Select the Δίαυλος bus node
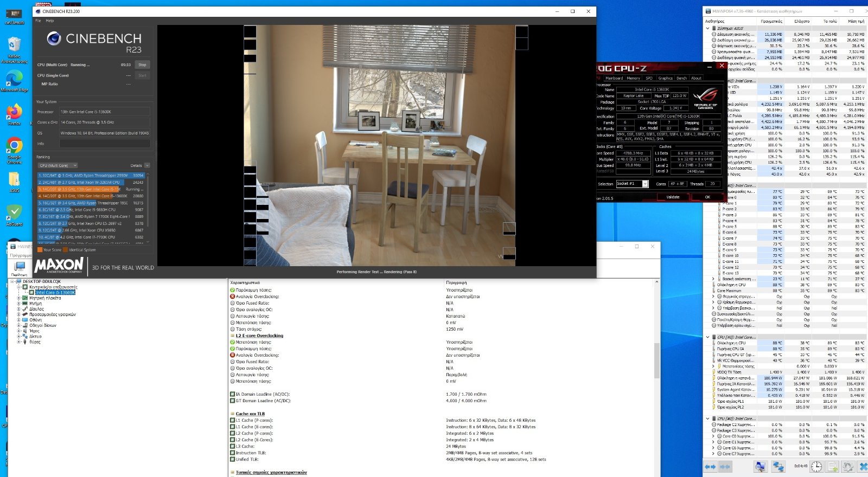Viewport: 868px width, 477px height. (36, 309)
